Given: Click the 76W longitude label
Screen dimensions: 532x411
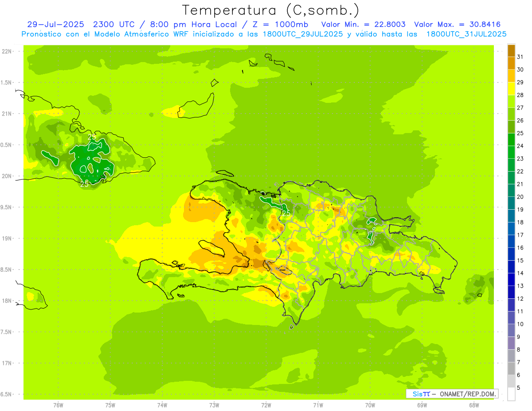Looking at the screenshot, I should point(58,406).
